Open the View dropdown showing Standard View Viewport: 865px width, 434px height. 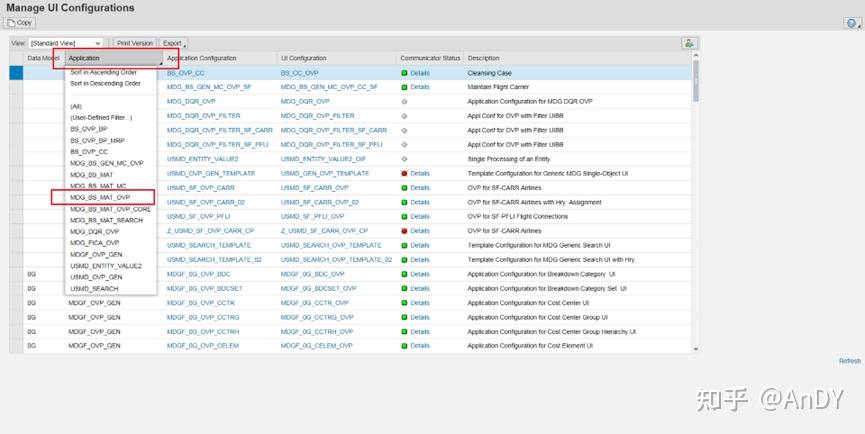[x=66, y=43]
